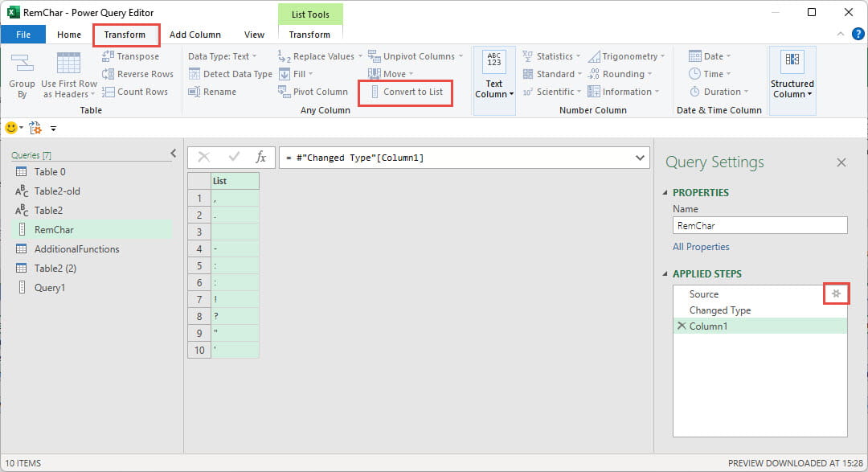Click the smiley feedback icon
Image resolution: width=868 pixels, height=472 pixels.
click(10, 127)
